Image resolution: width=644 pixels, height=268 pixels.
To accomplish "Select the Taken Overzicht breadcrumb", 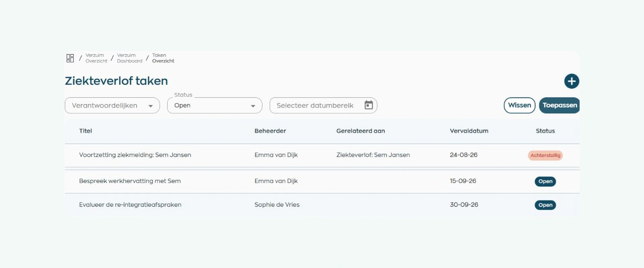I will (163, 58).
